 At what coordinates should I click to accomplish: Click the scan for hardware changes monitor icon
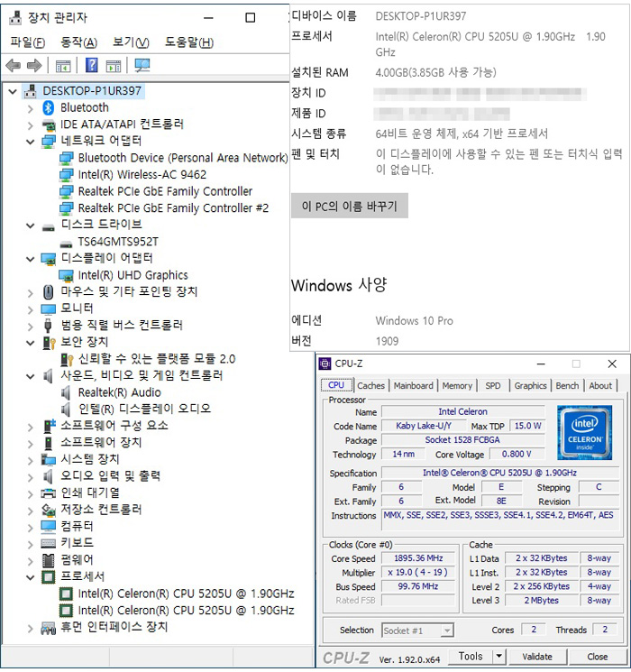(142, 66)
